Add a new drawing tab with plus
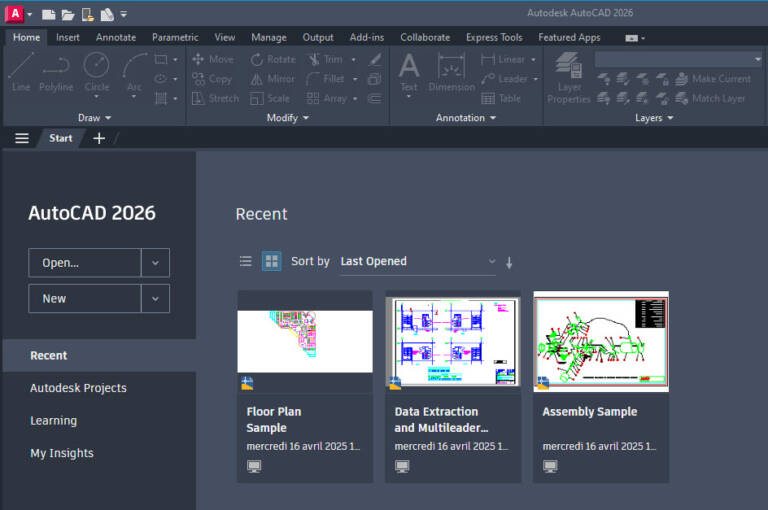This screenshot has width=768, height=510. click(x=99, y=138)
